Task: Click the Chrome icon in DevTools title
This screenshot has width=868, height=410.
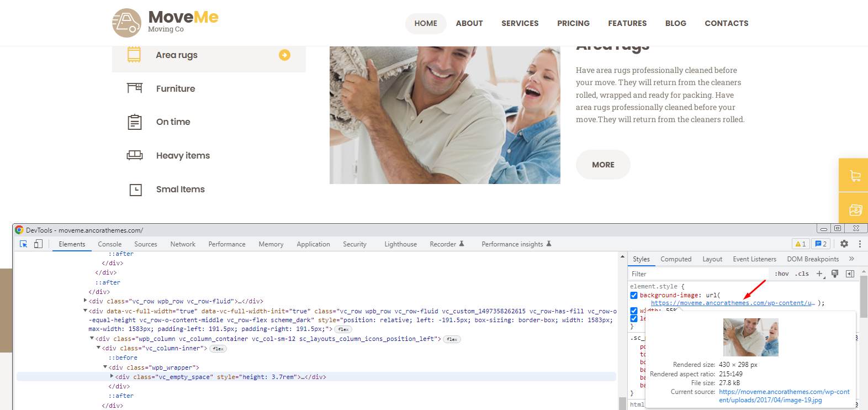Action: point(19,230)
